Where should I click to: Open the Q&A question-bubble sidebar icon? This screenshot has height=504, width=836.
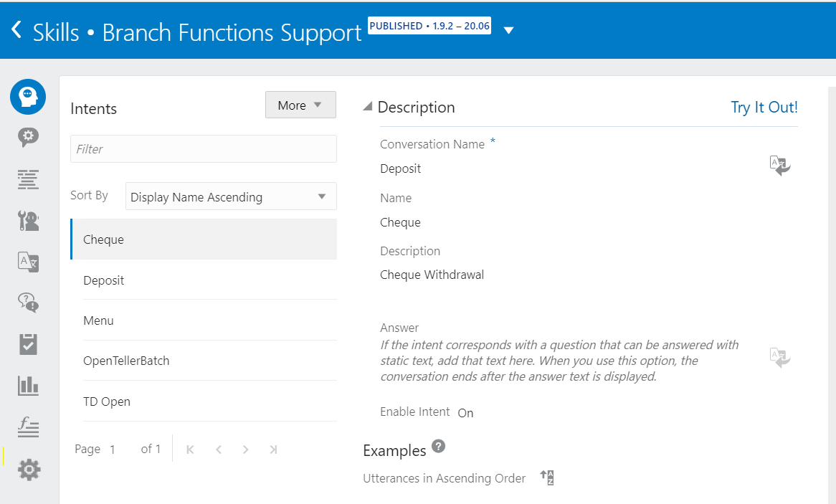(28, 303)
